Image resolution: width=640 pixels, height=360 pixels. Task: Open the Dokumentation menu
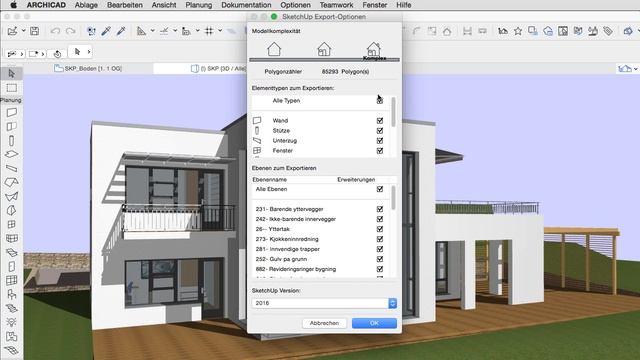pyautogui.click(x=246, y=5)
